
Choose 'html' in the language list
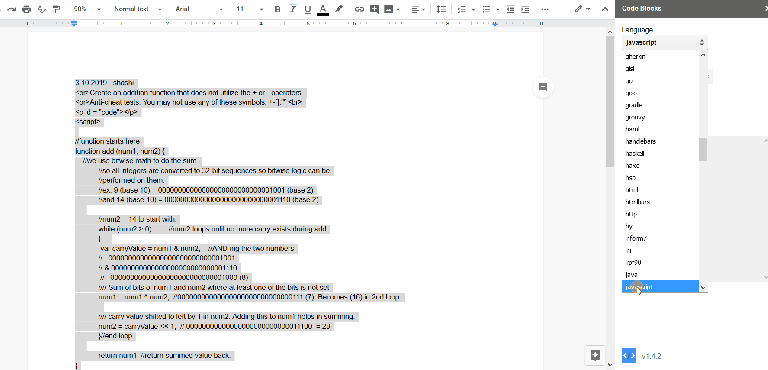[x=660, y=190]
